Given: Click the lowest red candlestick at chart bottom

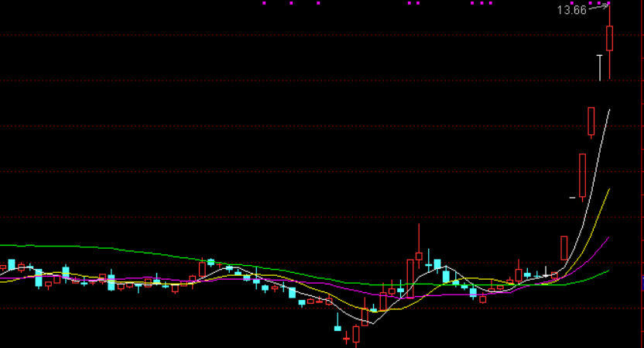Looking at the screenshot, I should click(356, 335).
